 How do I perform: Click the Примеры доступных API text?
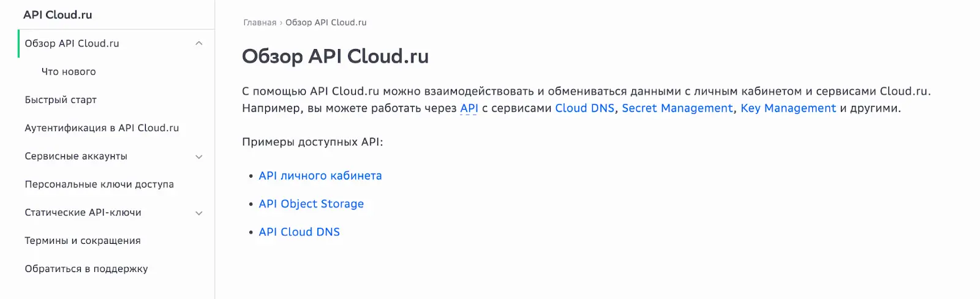pos(312,142)
